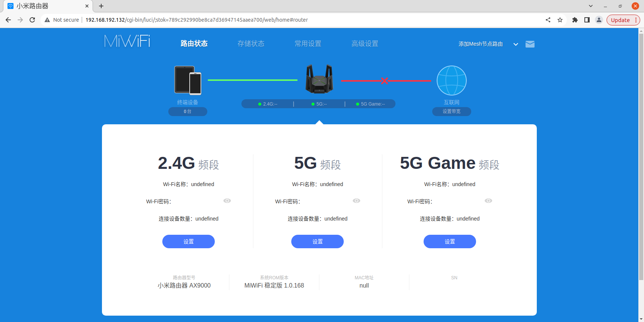Image resolution: width=644 pixels, height=322 pixels.
Task: Select the 5G Game:-- status indicator
Action: click(370, 104)
